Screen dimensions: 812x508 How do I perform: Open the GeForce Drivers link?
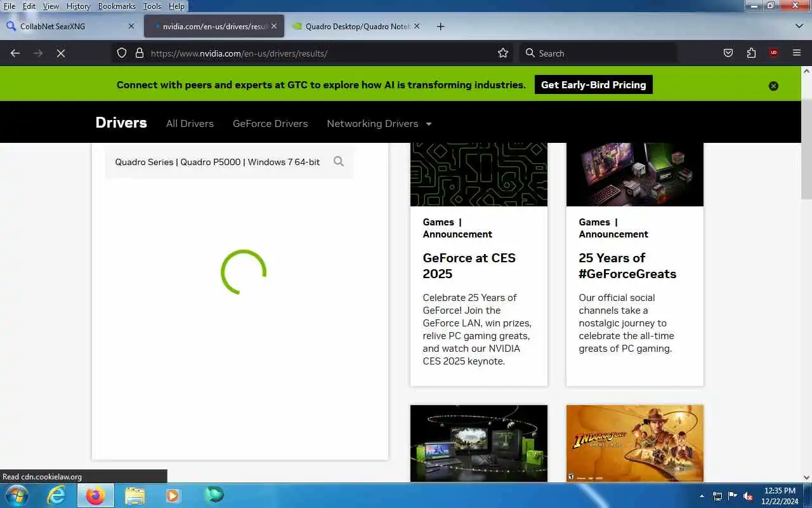[270, 123]
